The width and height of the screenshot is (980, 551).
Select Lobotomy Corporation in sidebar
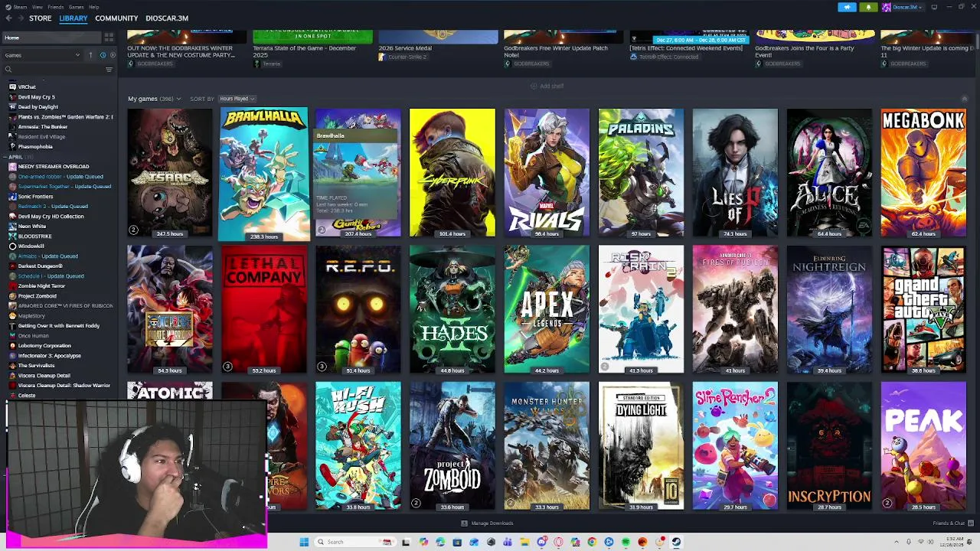coord(44,346)
